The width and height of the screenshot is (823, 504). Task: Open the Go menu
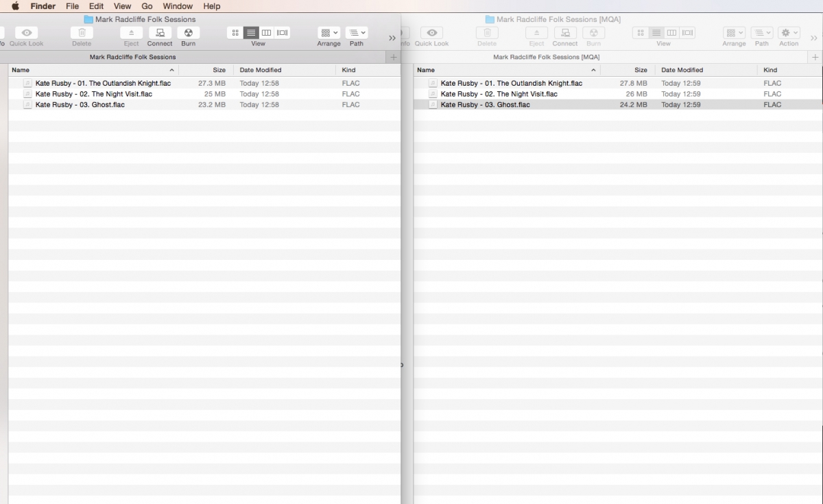tap(147, 6)
